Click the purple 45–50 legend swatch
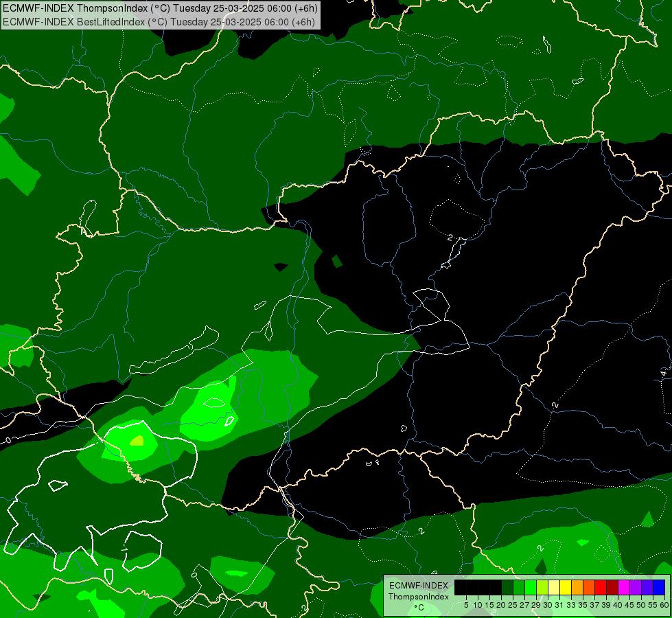 click(636, 587)
